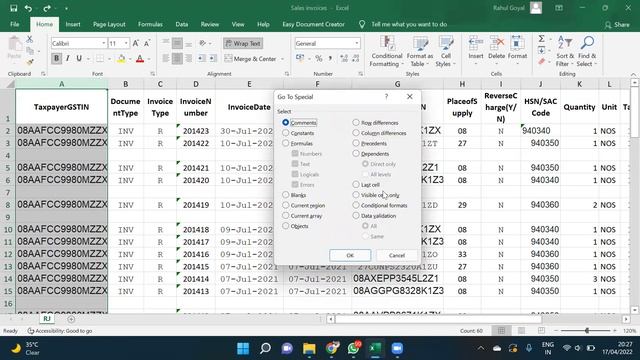The width and height of the screenshot is (640, 360).
Task: Toggle Underline formatting
Action: [79, 59]
